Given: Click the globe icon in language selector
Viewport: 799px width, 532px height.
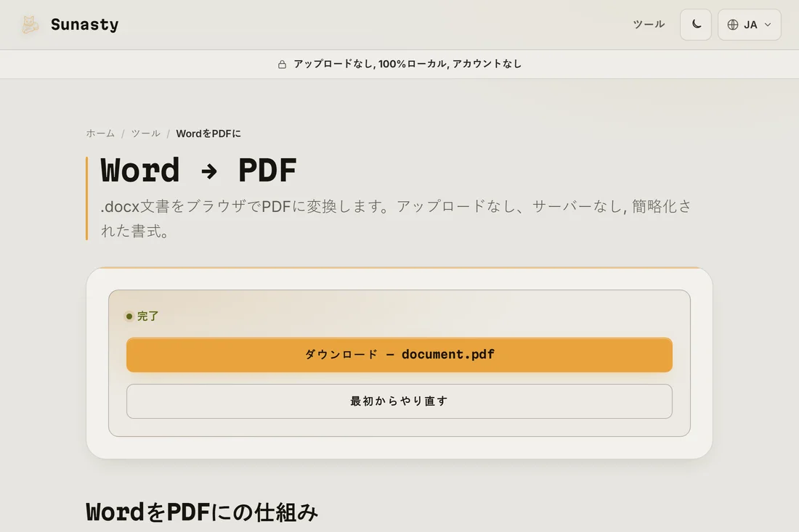Looking at the screenshot, I should click(x=733, y=25).
